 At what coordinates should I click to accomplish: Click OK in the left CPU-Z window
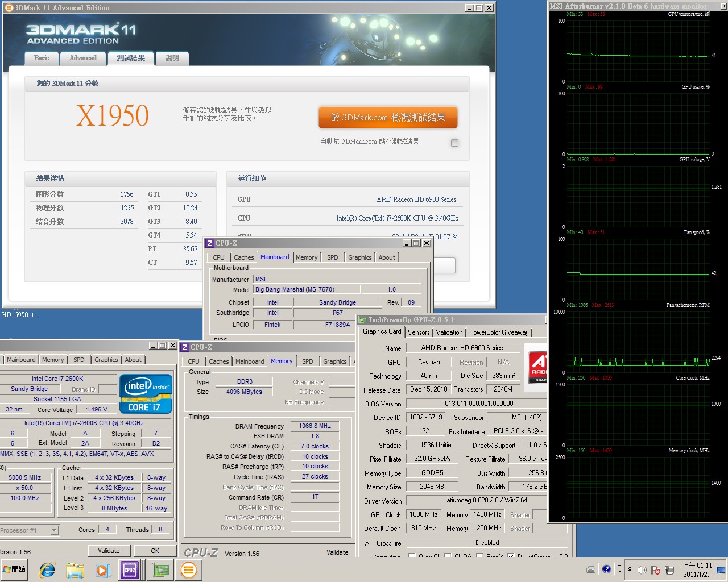tap(155, 551)
